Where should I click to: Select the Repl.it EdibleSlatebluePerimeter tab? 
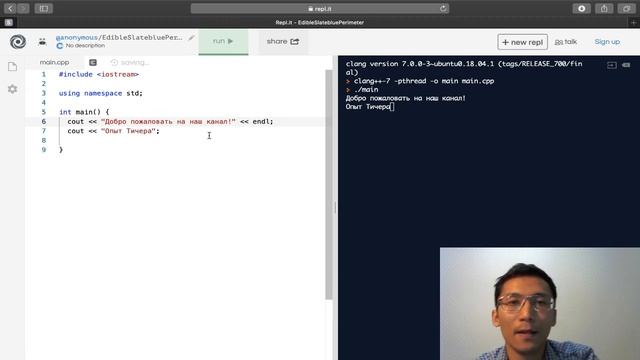pos(320,22)
